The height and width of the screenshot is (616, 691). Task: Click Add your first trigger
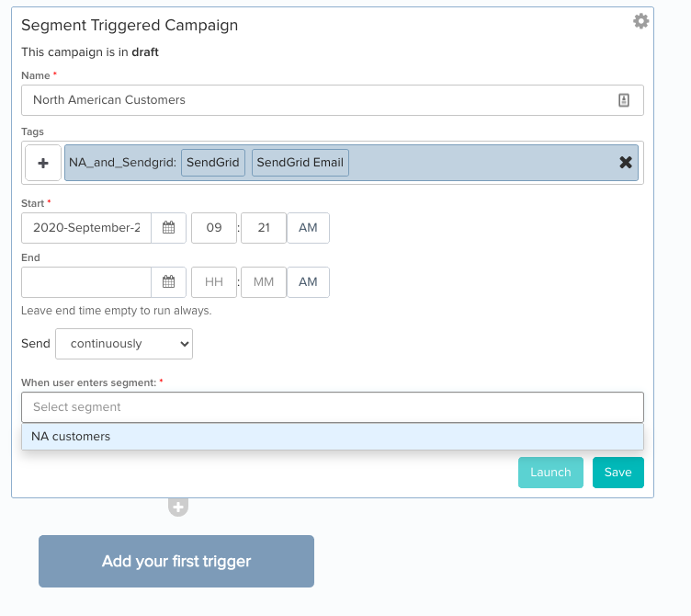point(176,561)
